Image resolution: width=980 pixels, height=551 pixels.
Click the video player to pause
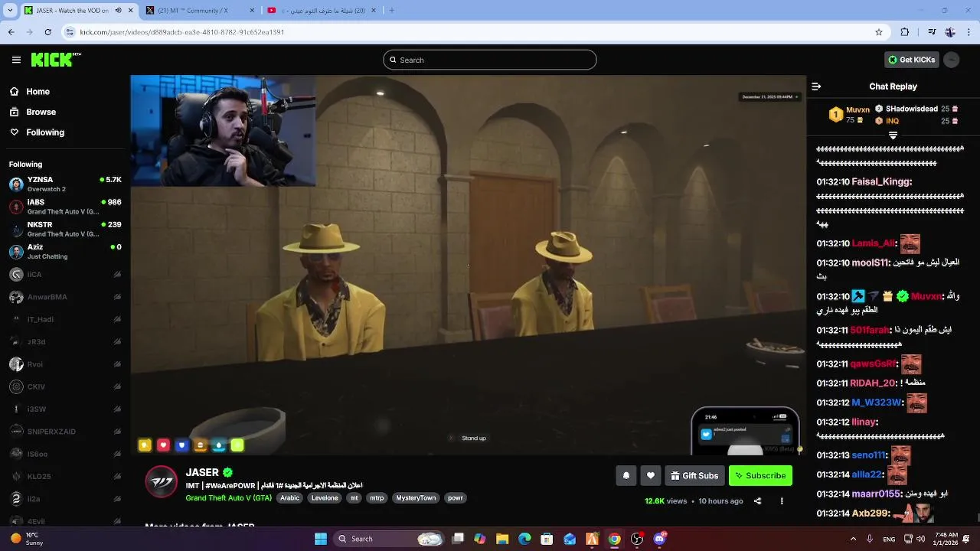[x=468, y=264]
